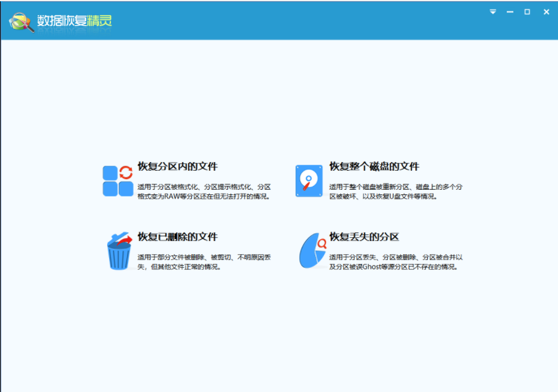Select 恢复整个磁盘的文件 heading
This screenshot has width=558, height=392.
coord(374,166)
